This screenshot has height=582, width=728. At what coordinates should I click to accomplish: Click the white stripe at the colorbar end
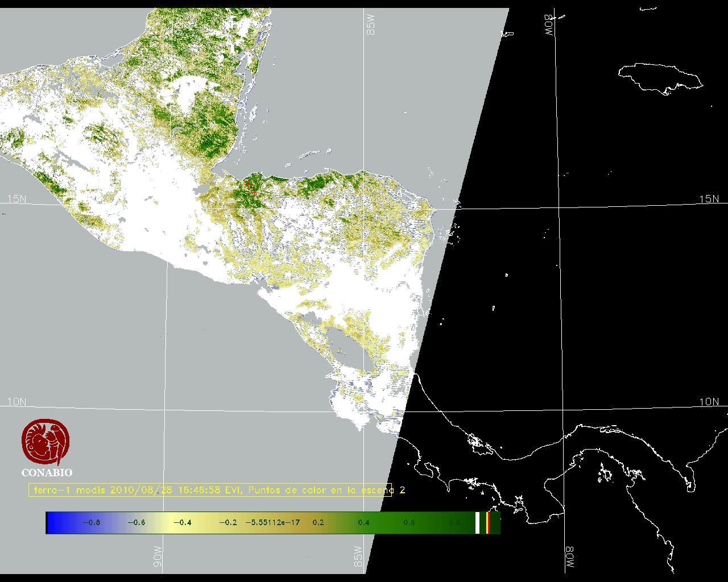[x=478, y=522]
